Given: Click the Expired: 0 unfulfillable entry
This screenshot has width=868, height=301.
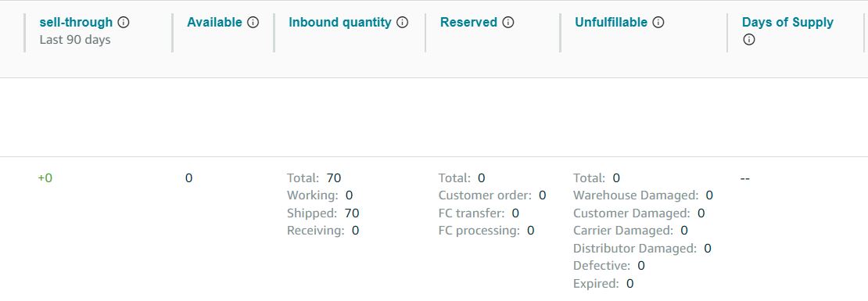Looking at the screenshot, I should (x=604, y=284).
